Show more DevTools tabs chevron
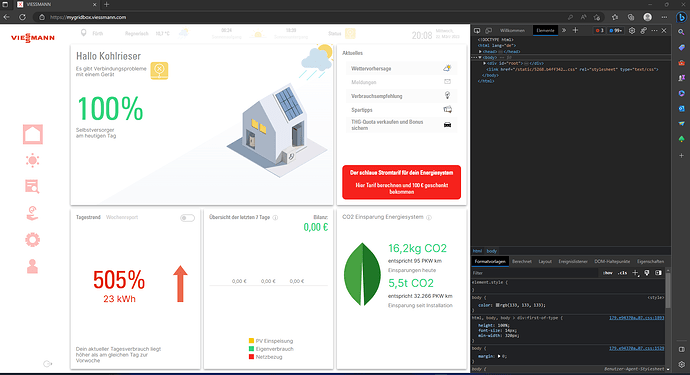The image size is (690, 375). click(x=564, y=30)
